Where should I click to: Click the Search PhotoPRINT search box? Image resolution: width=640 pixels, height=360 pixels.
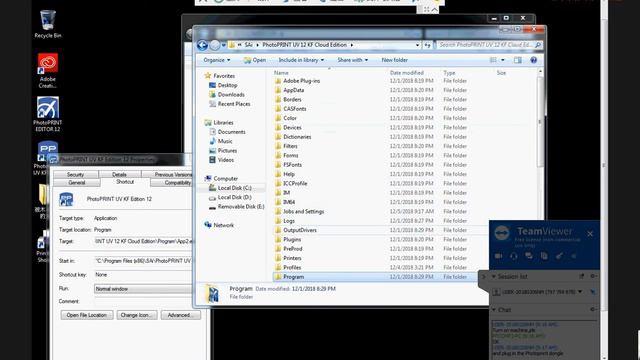490,45
